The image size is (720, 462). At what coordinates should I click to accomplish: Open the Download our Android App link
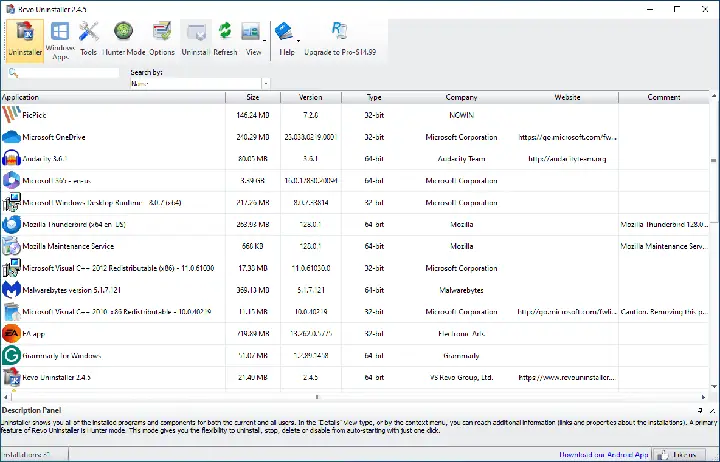pos(603,455)
